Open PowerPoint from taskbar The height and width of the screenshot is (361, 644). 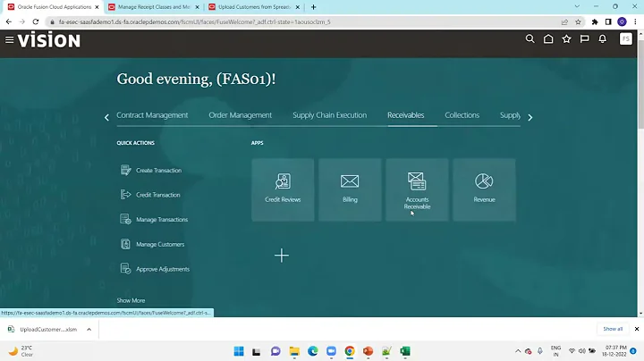[368, 351]
